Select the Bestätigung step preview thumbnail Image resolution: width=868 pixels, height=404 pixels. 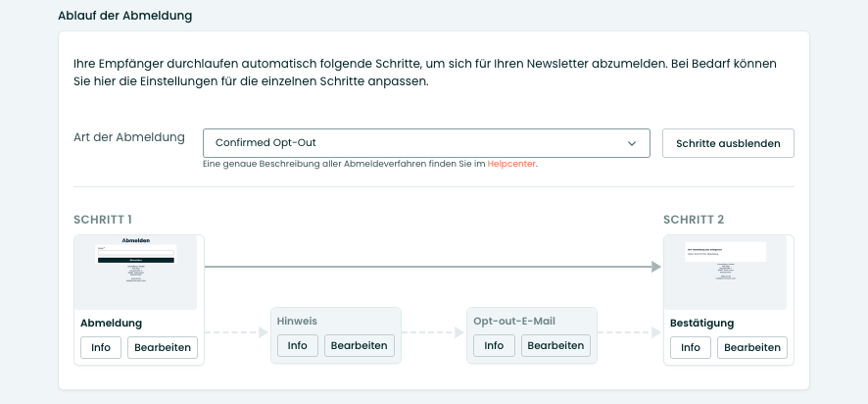coord(728,273)
